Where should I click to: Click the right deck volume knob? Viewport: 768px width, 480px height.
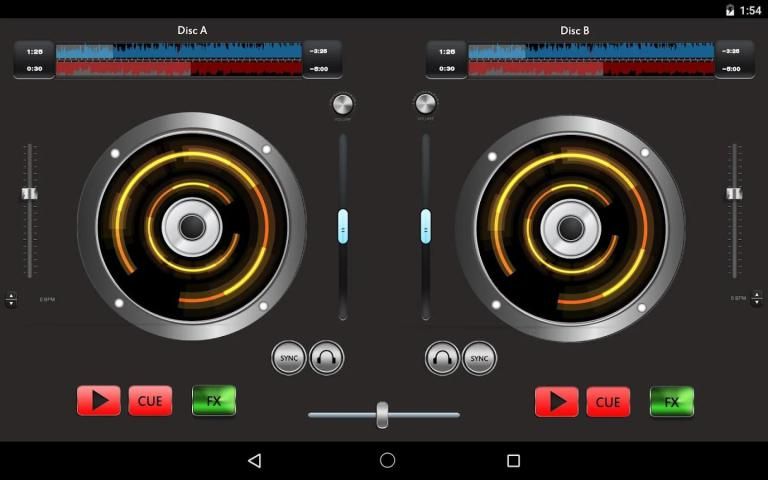(425, 104)
